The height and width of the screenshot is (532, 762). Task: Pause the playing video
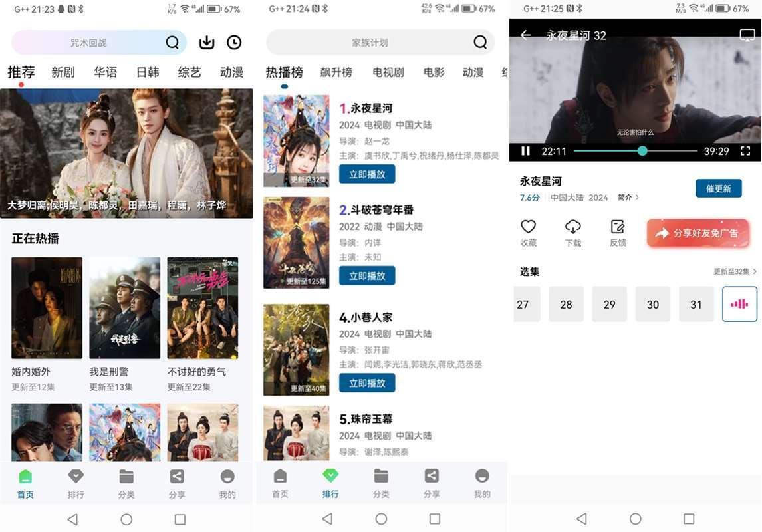pos(525,151)
